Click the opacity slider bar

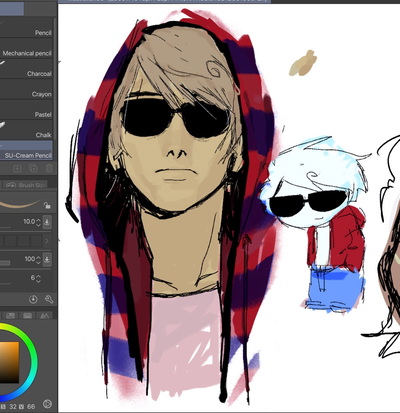(x=5, y=263)
